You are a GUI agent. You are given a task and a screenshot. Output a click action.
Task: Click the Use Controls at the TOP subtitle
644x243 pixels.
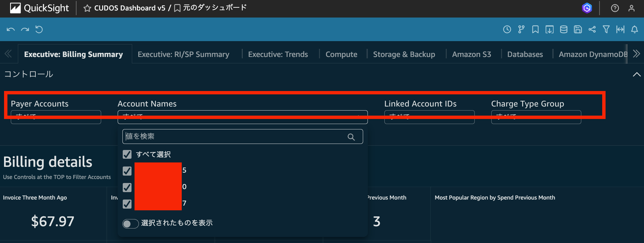[57, 177]
